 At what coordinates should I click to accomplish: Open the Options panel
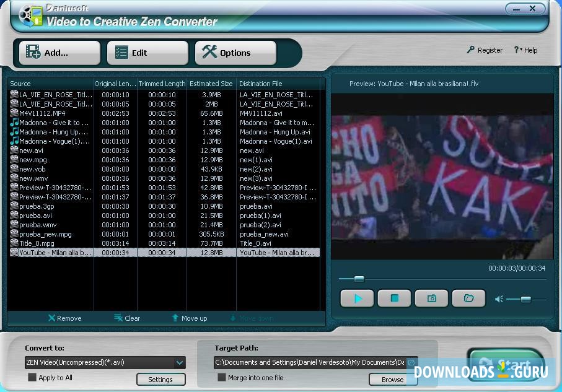[x=235, y=53]
